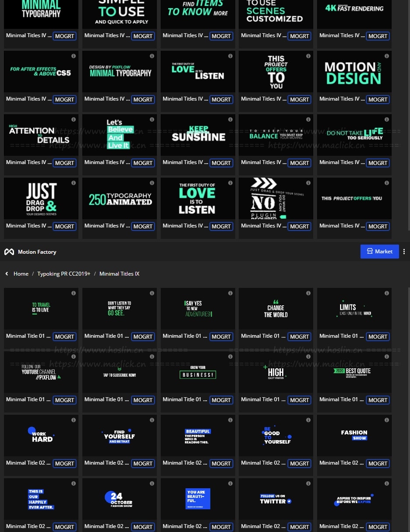The height and width of the screenshot is (532, 410).
Task: Click Motion Factory panel title text
Action: (x=37, y=252)
